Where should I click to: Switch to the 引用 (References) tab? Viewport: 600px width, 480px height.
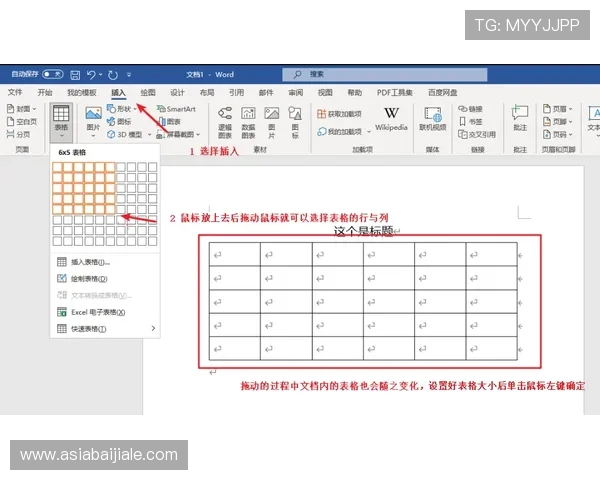click(x=236, y=92)
